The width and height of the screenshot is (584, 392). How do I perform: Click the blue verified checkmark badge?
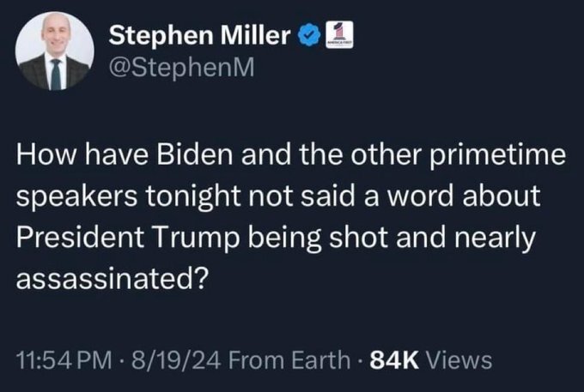coord(307,36)
